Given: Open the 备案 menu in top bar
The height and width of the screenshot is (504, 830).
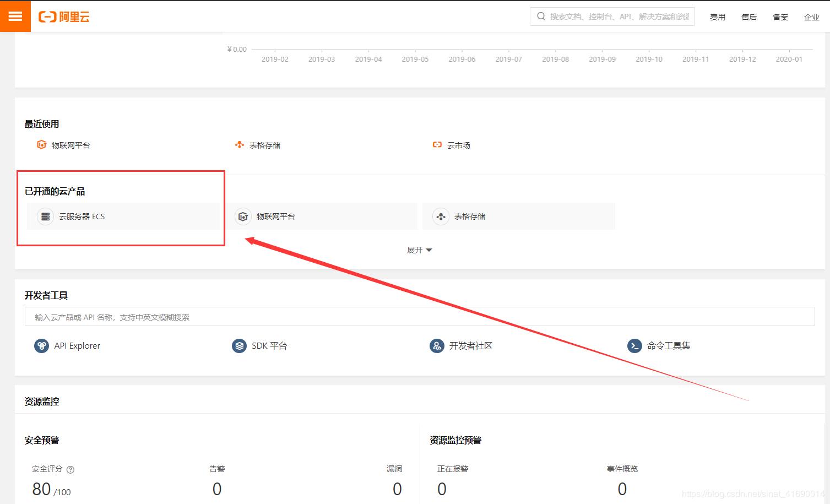Looking at the screenshot, I should (x=780, y=17).
